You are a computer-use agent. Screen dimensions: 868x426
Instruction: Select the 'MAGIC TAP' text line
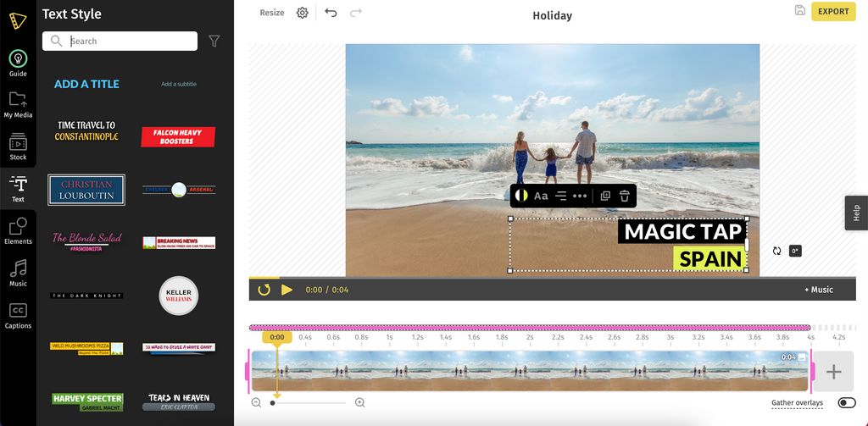682,231
